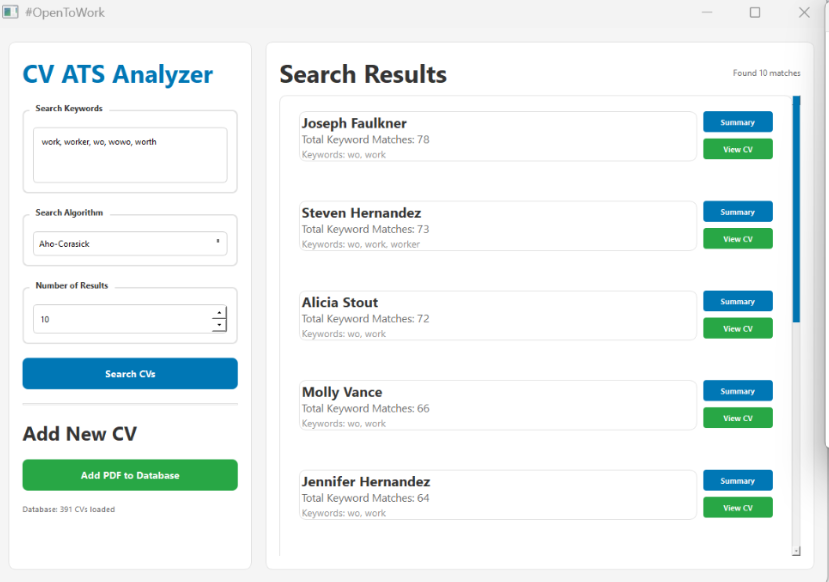Click the Search Results heading
This screenshot has height=582, width=829.
point(363,75)
